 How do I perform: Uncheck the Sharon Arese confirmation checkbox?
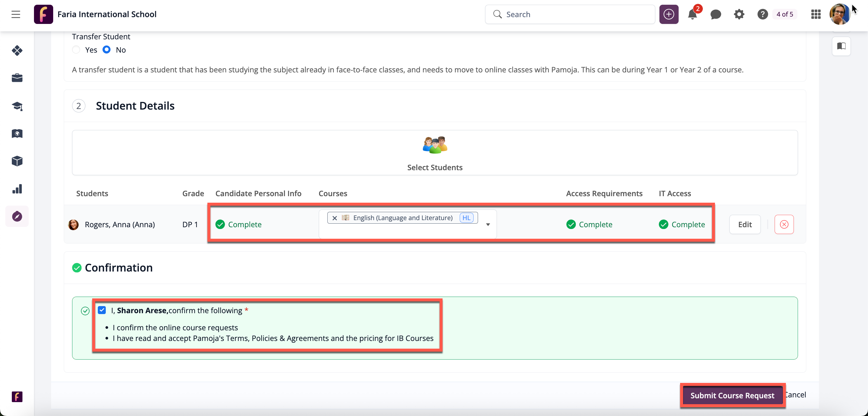(x=102, y=310)
